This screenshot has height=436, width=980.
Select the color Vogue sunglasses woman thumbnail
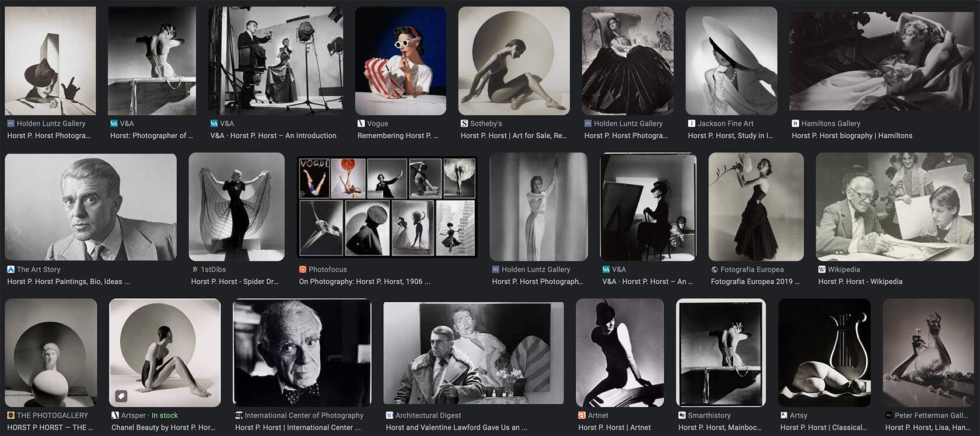pyautogui.click(x=401, y=61)
